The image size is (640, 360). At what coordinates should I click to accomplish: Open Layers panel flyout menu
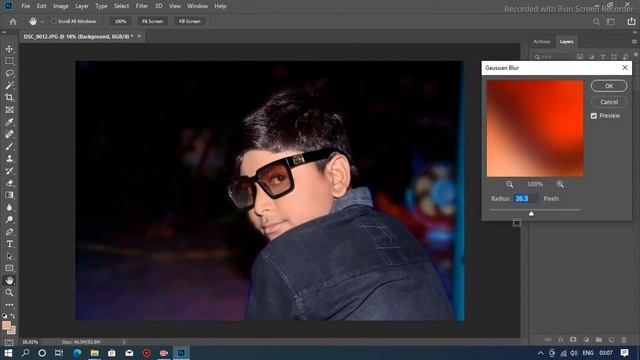tap(634, 42)
